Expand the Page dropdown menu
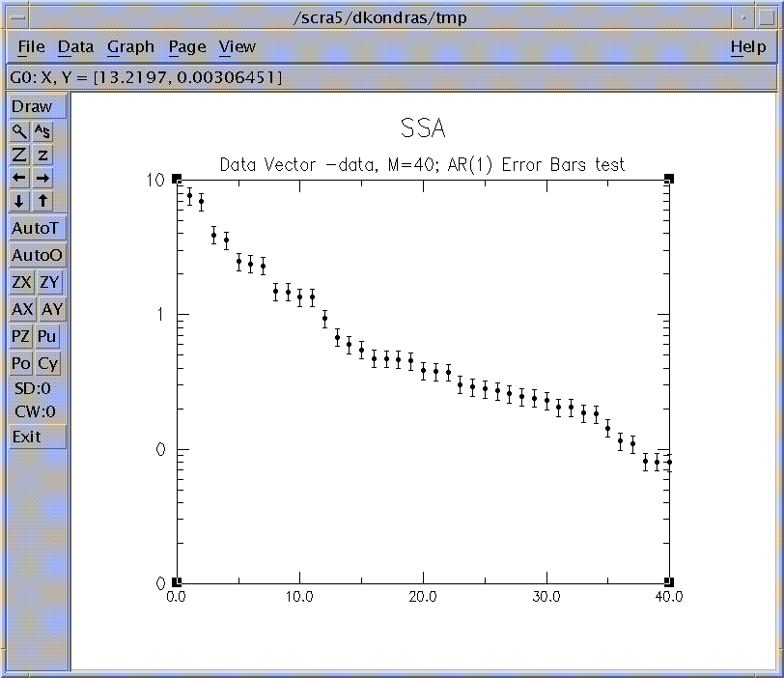The height and width of the screenshot is (678, 784). point(187,46)
